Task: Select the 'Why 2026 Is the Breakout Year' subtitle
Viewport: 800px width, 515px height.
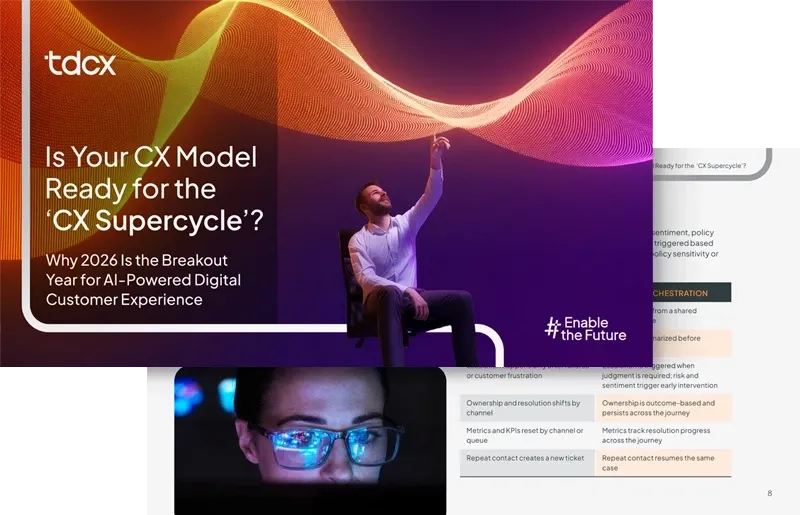Action: (x=143, y=280)
